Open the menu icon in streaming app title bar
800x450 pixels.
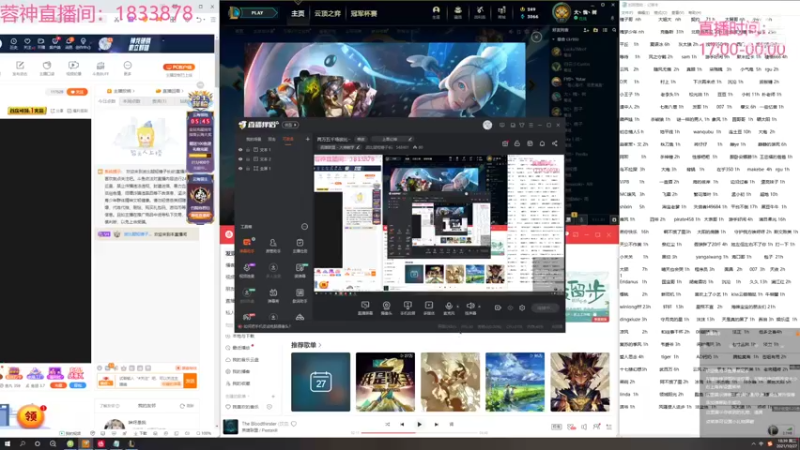(x=531, y=125)
